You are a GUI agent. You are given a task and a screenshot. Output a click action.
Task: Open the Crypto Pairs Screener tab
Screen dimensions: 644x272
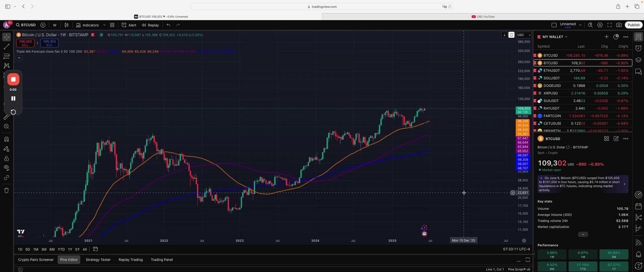point(36,260)
